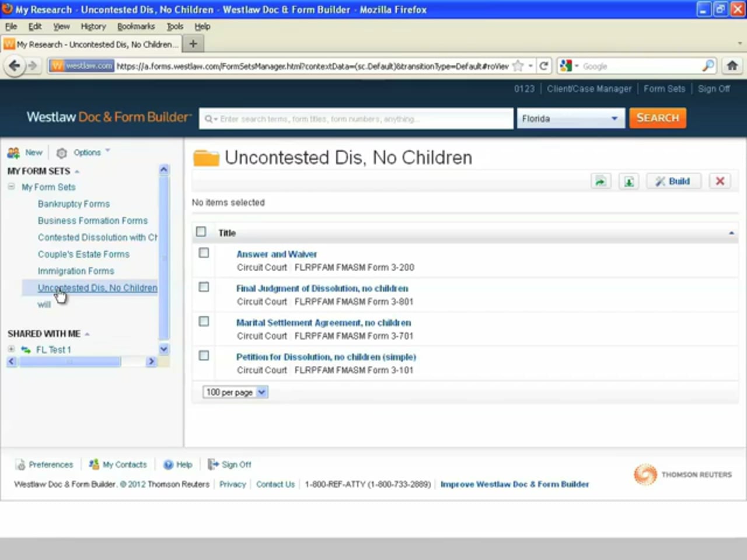Collapse the My Form Sets tree node
Viewport: 747px width, 560px height.
[11, 187]
